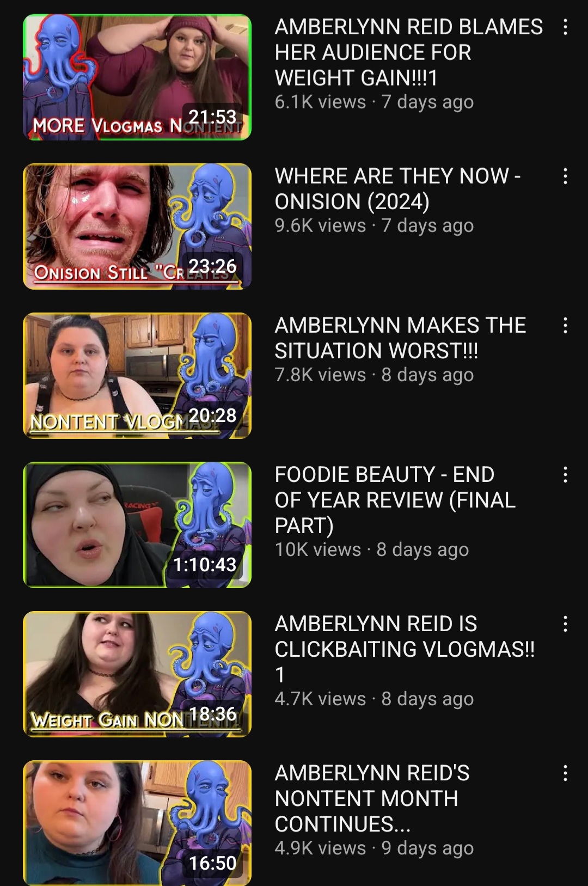Open 'More Vlogmas Nontent' video thumbnail
The height and width of the screenshot is (886, 588).
(137, 77)
